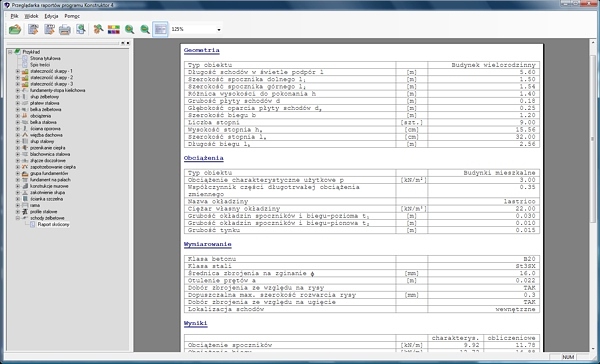Expand the fundamenty-stopa kielichowa node
The width and height of the screenshot is (600, 364).
tap(18, 90)
